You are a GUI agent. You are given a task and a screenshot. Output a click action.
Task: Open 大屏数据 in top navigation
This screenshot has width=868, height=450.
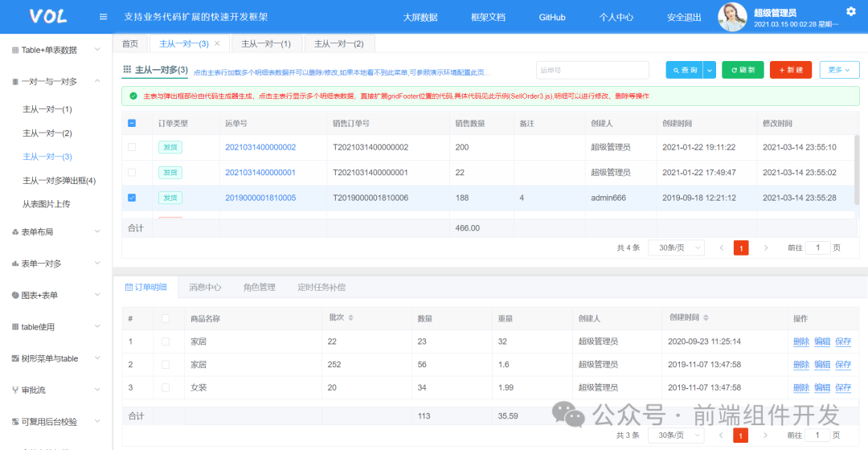click(420, 17)
